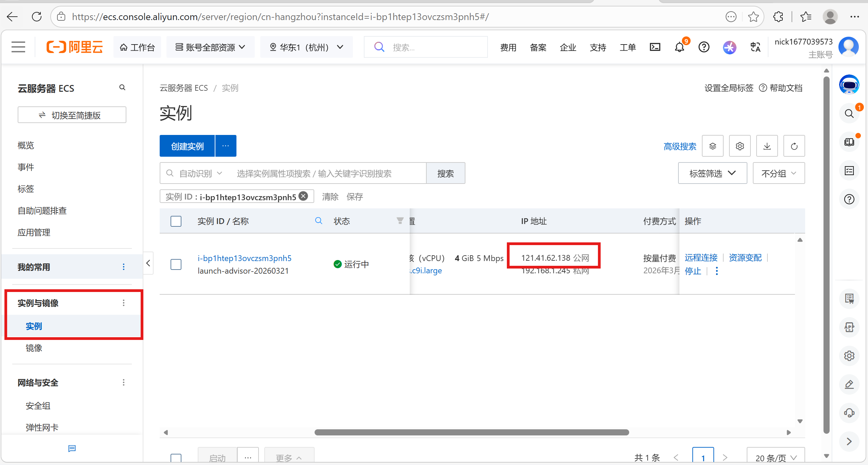Click the language translation icon
This screenshot has width=868, height=465.
coord(755,47)
